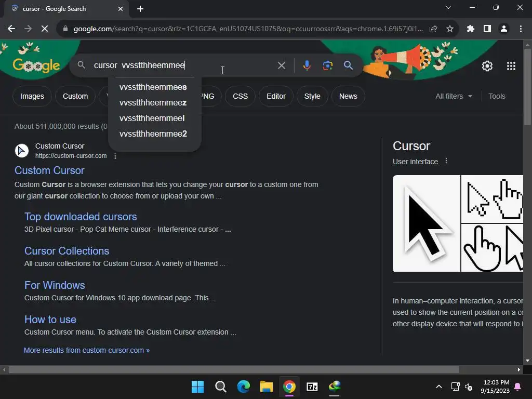This screenshot has width=532, height=399.
Task: Open the Cursor Collections link
Action: click(x=67, y=251)
